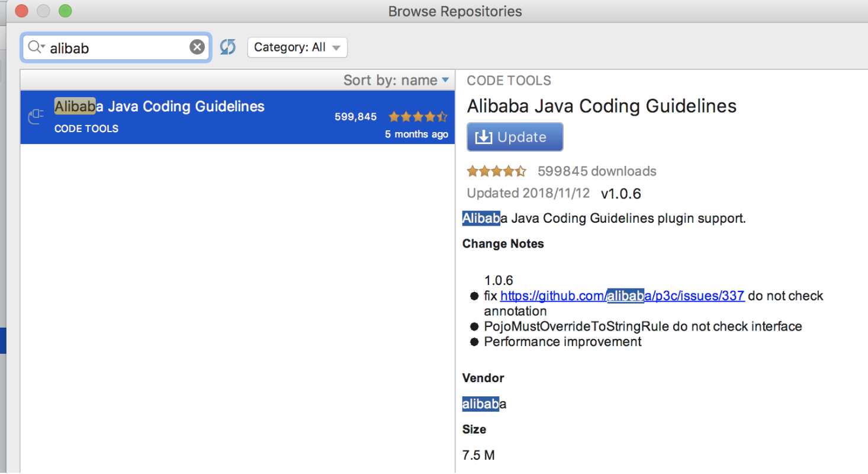Click the 599,845 count in the list row
This screenshot has height=474, width=868.
(x=355, y=117)
